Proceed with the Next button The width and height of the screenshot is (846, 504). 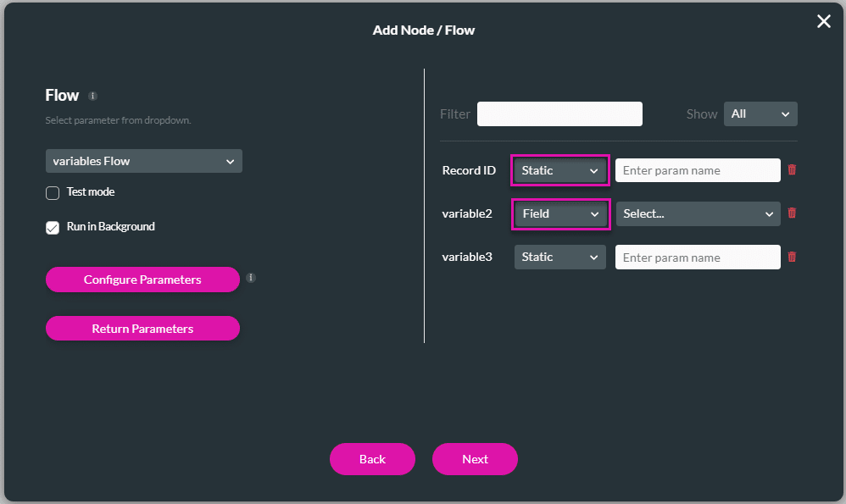tap(475, 459)
